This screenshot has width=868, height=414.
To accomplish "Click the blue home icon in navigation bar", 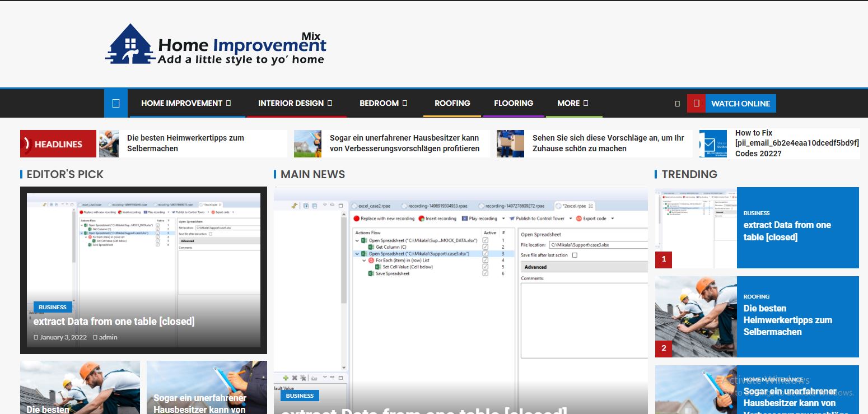I will coord(116,103).
